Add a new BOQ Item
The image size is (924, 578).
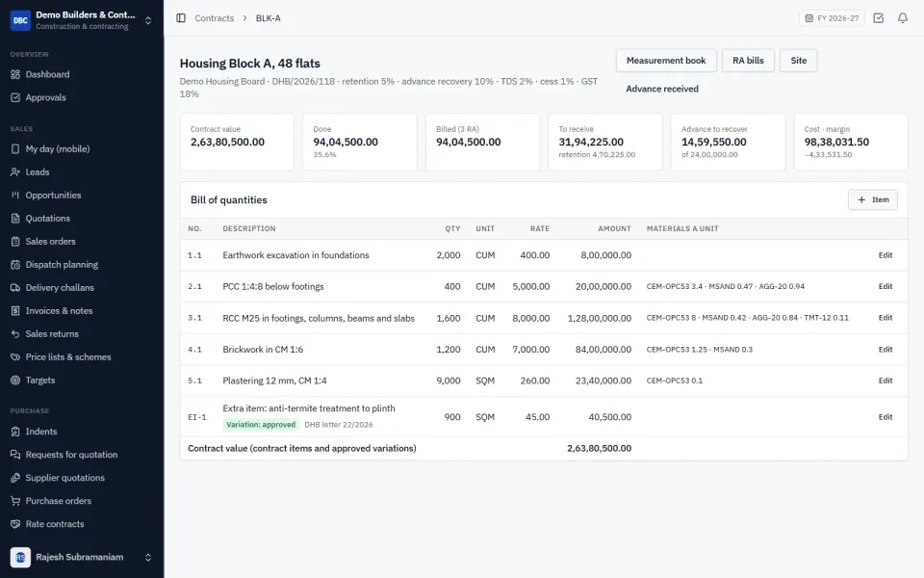point(873,200)
